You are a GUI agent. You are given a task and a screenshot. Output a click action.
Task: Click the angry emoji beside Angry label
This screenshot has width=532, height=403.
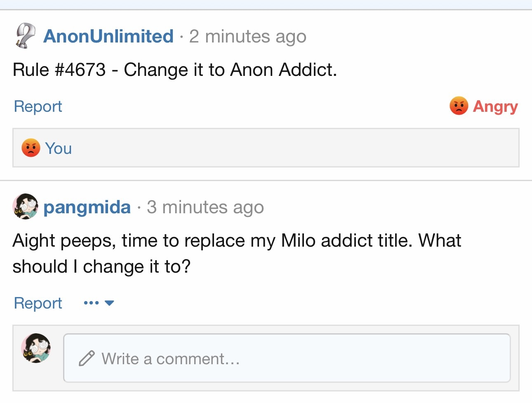tap(459, 106)
